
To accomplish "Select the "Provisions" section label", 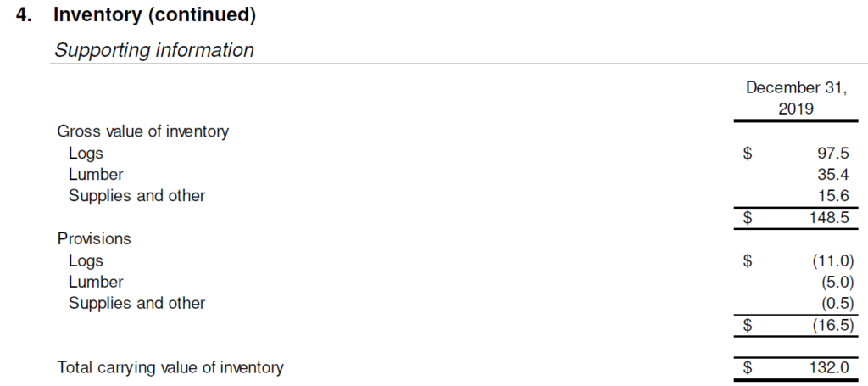I will 94,239.
